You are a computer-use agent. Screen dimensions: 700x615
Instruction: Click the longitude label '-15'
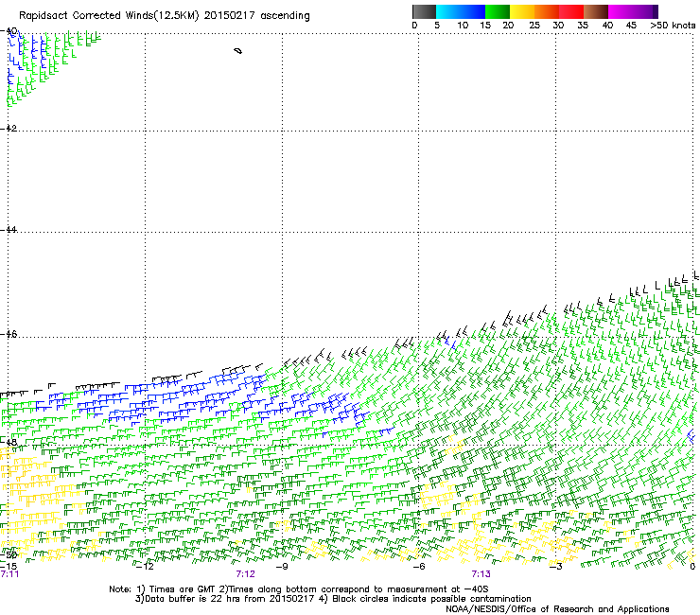[x=9, y=567]
